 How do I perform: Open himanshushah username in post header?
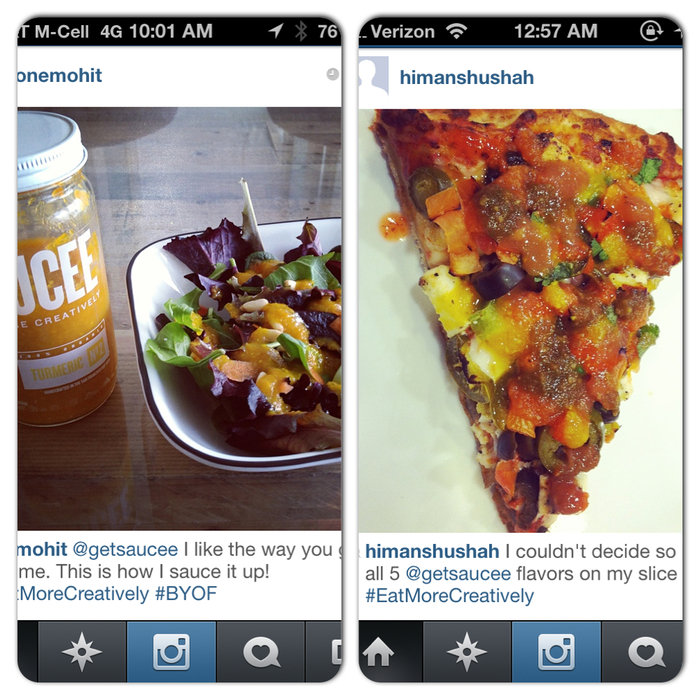(467, 78)
